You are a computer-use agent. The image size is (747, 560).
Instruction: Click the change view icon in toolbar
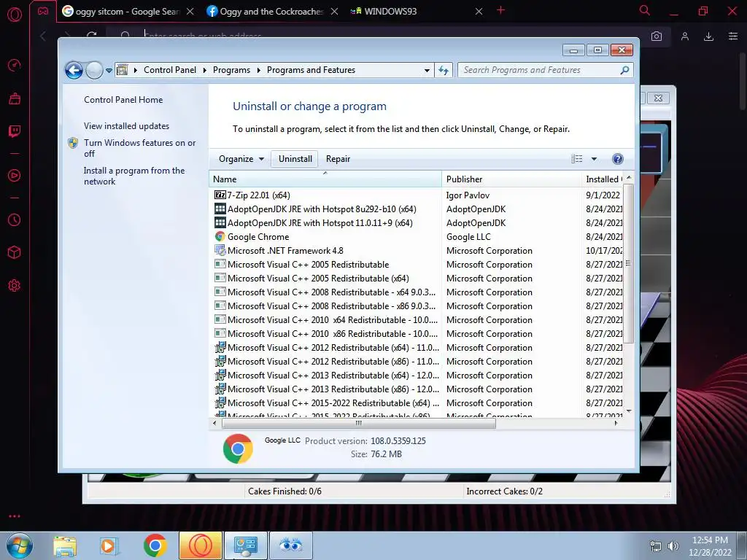tap(576, 159)
